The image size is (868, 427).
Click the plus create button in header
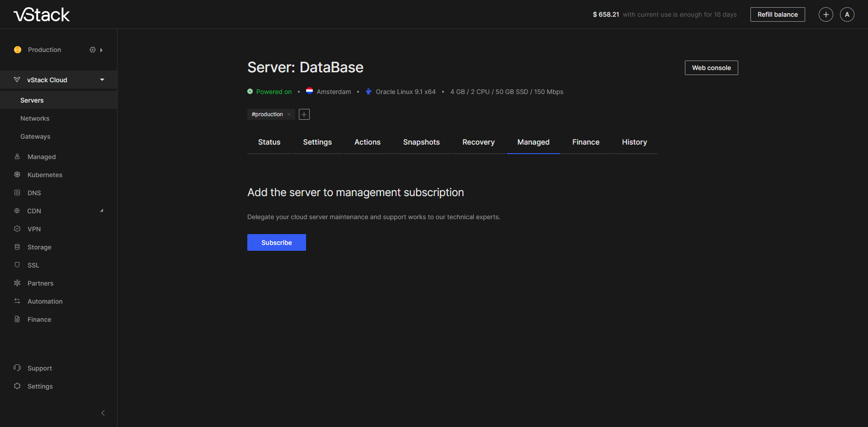click(826, 14)
